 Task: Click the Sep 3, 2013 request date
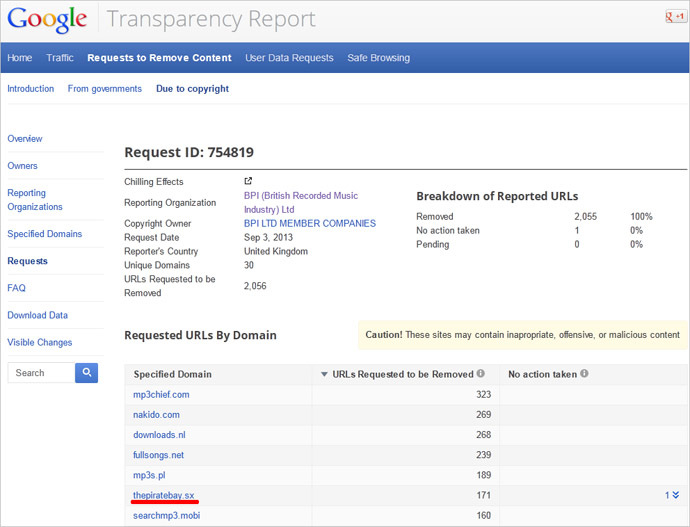pos(268,237)
